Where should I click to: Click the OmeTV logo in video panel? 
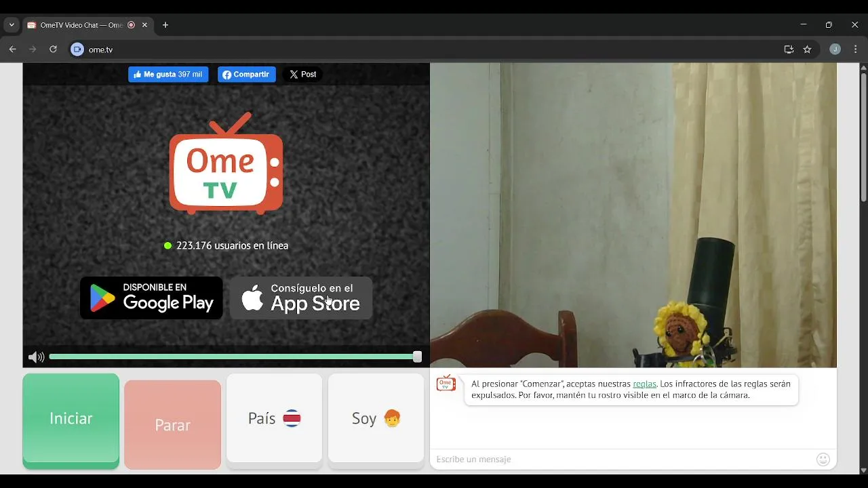226,163
